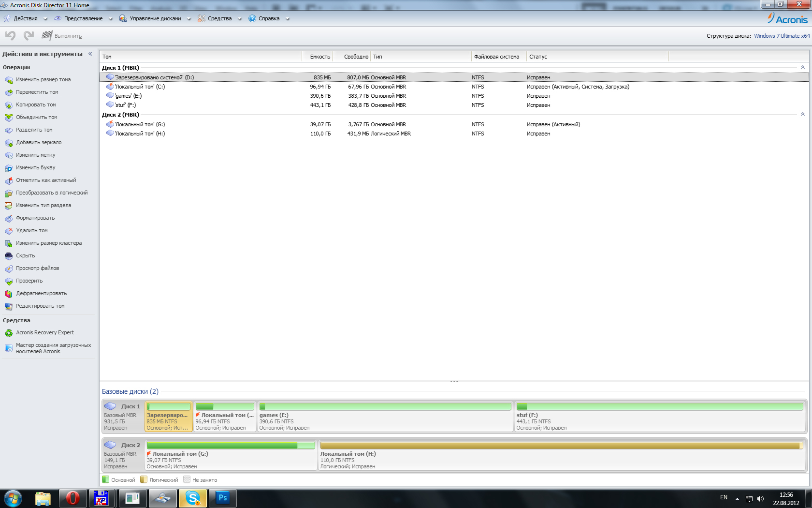Viewport: 812px width, 508px height.
Task: Expand dropdown arrow next to Справка
Action: point(287,19)
